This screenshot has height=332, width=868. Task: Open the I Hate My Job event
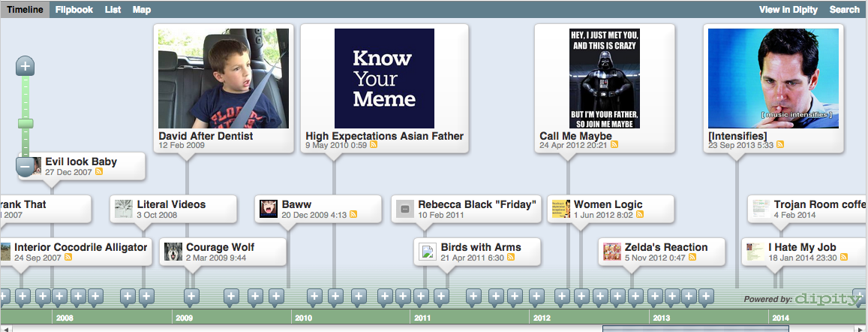pos(802,247)
